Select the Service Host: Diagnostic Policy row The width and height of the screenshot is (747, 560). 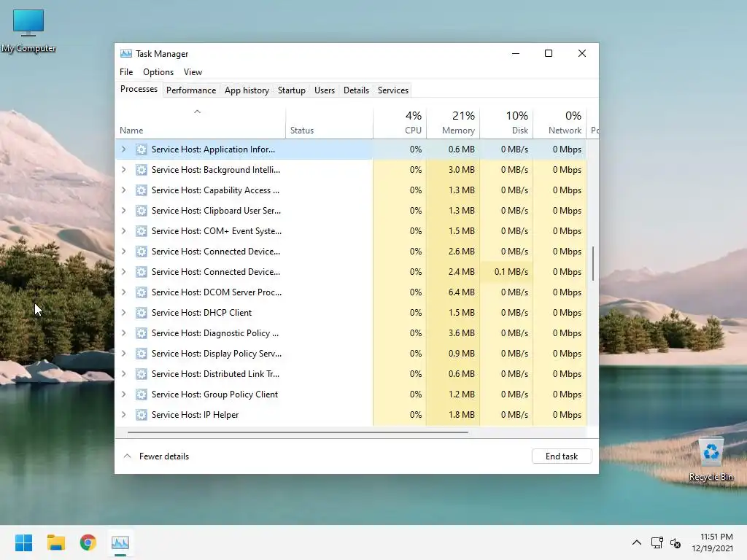(351, 333)
